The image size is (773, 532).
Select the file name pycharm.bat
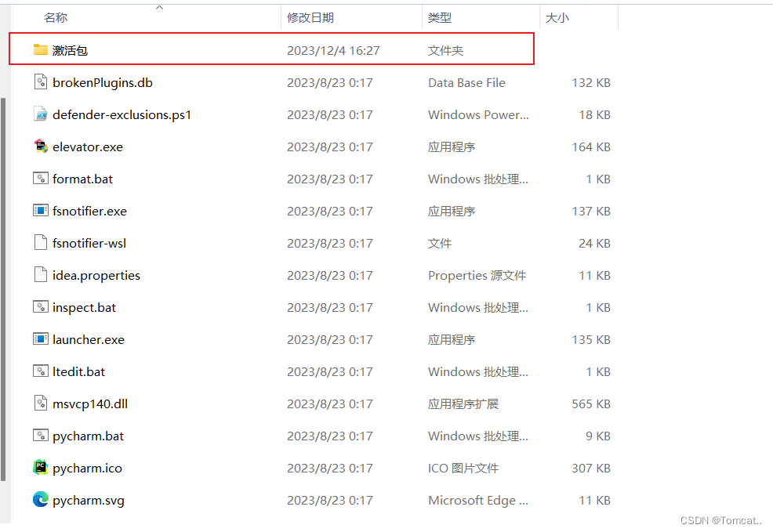(89, 436)
